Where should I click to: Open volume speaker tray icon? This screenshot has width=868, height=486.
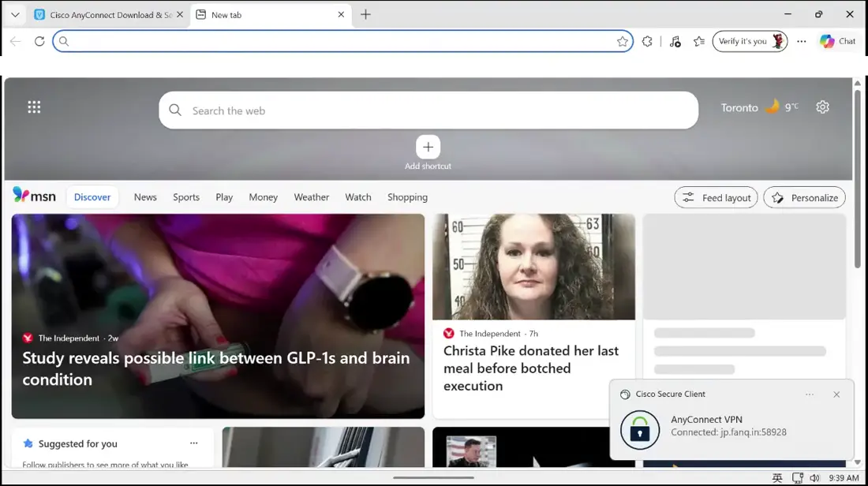click(x=814, y=477)
